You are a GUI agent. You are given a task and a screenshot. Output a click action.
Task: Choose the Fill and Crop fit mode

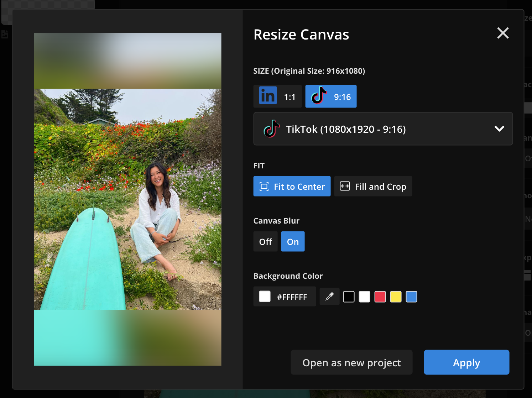(x=373, y=187)
